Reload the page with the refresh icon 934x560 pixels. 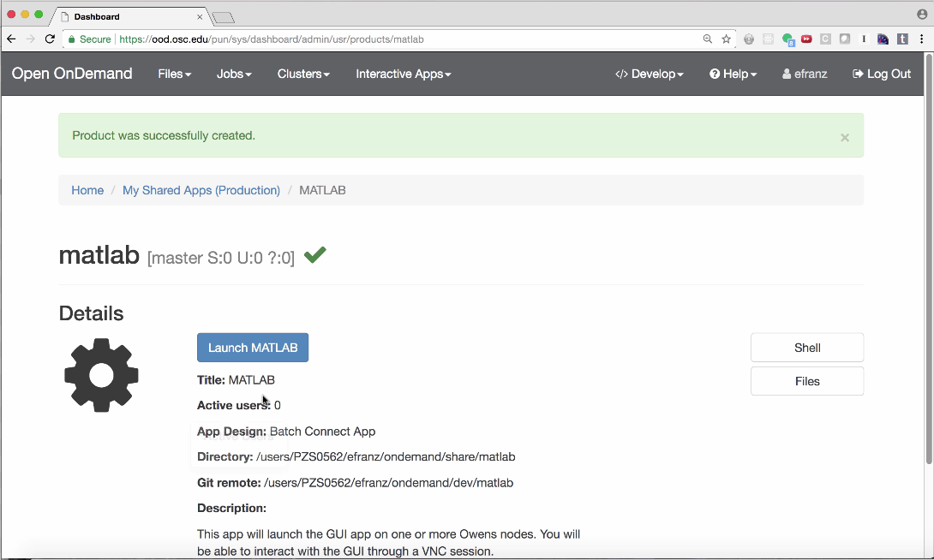pos(50,39)
